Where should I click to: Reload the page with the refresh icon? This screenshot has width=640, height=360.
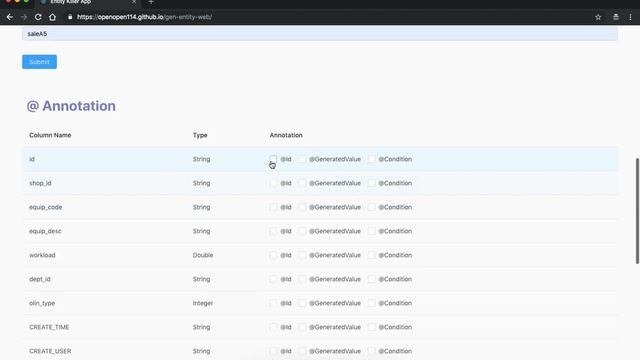click(38, 17)
